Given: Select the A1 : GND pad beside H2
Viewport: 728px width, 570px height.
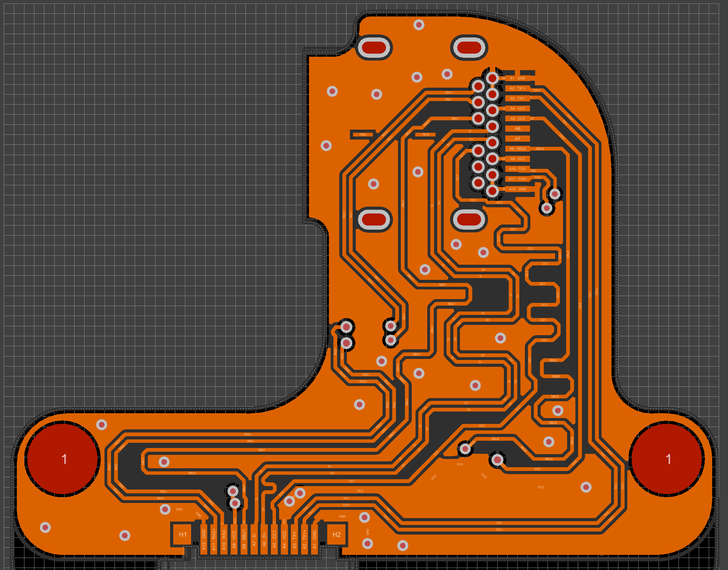Looking at the screenshot, I should tap(314, 539).
